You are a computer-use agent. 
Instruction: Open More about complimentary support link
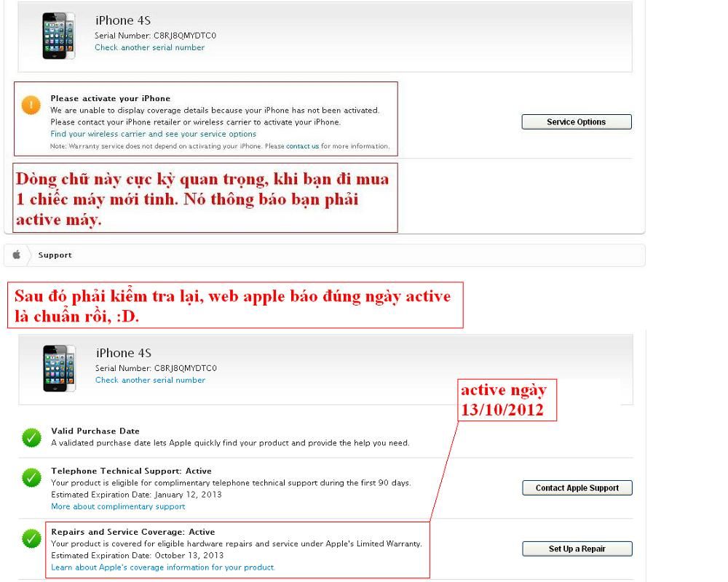(x=118, y=506)
